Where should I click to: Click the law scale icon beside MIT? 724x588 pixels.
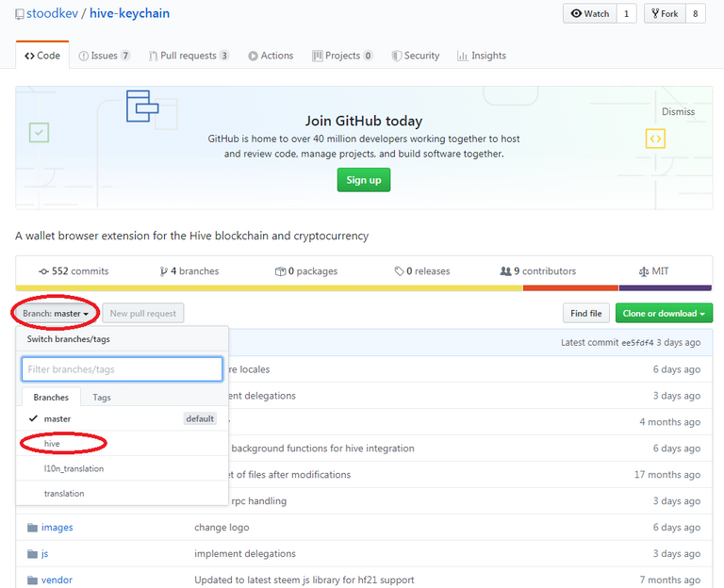(x=644, y=271)
